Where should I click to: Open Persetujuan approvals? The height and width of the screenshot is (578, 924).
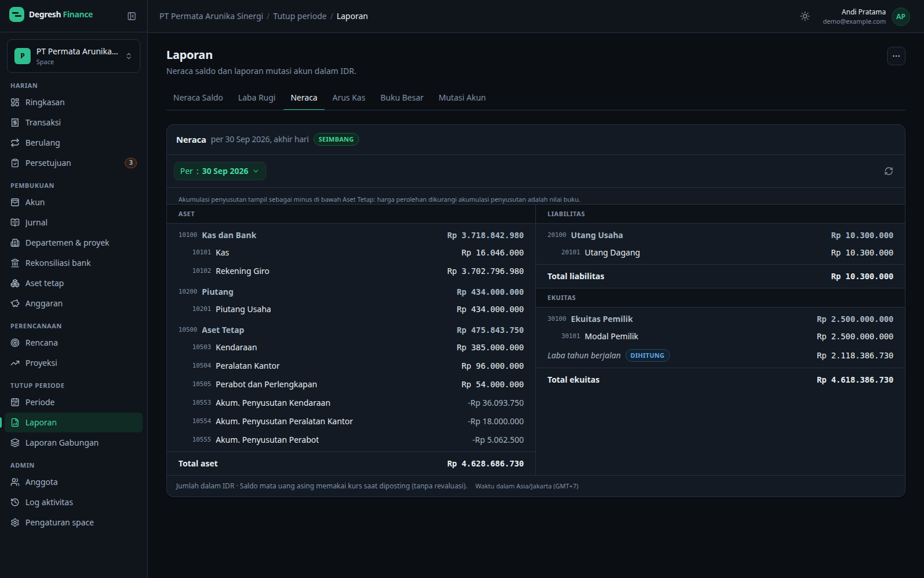(x=73, y=163)
